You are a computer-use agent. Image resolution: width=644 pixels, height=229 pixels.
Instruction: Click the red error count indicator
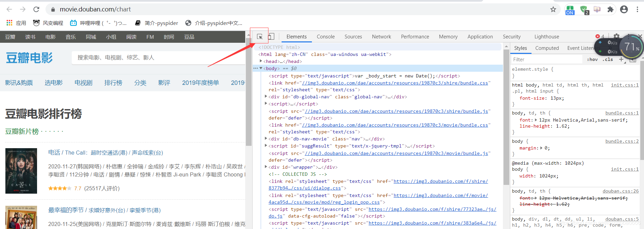pos(600,36)
